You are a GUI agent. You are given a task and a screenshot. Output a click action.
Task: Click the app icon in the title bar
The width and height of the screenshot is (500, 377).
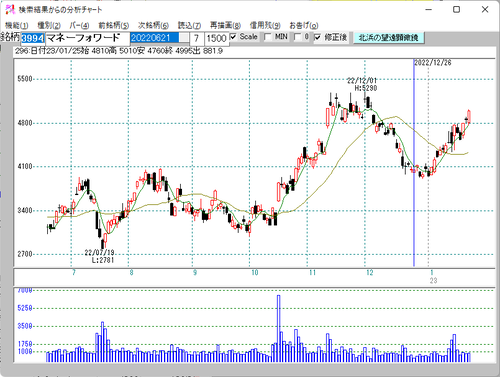(x=10, y=9)
